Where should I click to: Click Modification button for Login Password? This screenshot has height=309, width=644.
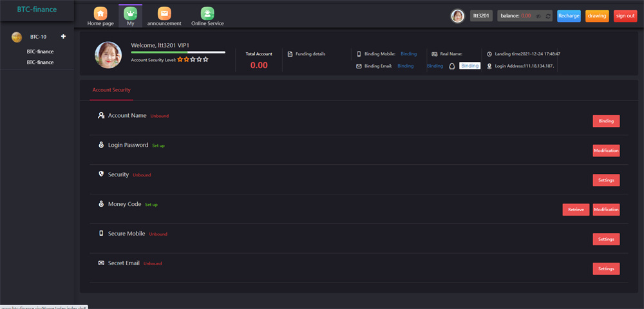click(606, 151)
